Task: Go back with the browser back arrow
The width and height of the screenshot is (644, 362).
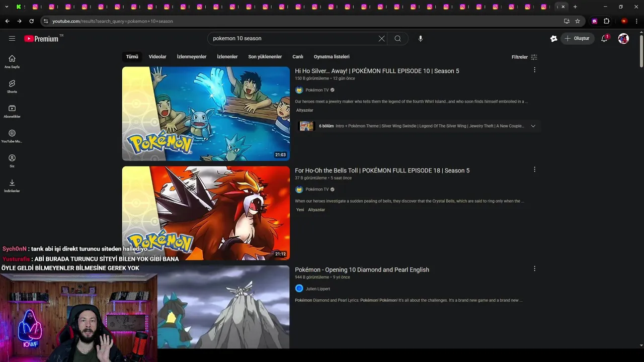Action: coord(7,21)
